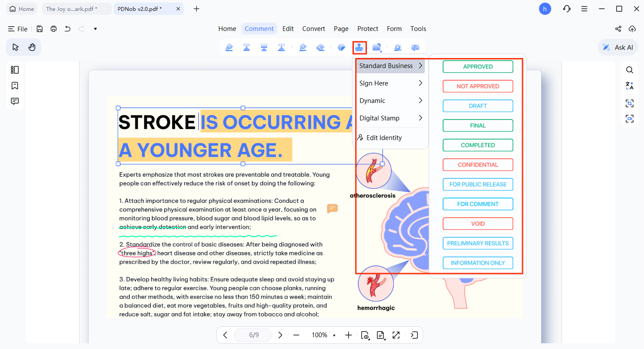Switch to the Edit ribbon tab
644x349 pixels.
(x=288, y=29)
